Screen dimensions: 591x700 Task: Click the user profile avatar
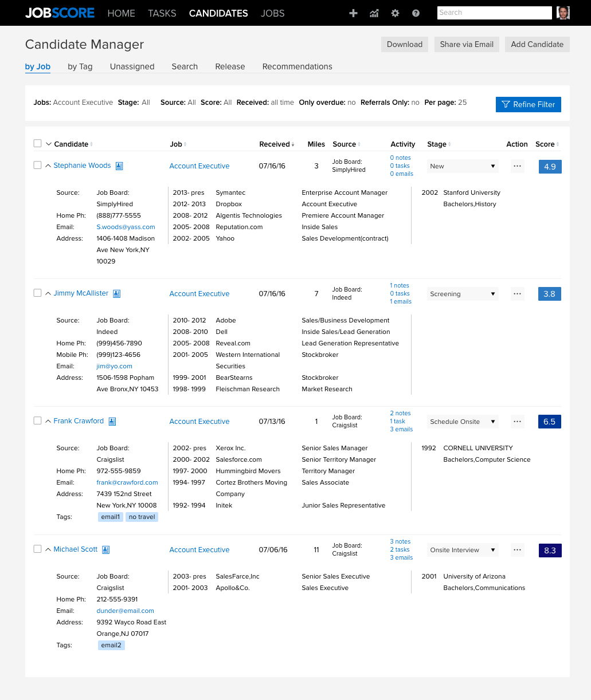[563, 13]
